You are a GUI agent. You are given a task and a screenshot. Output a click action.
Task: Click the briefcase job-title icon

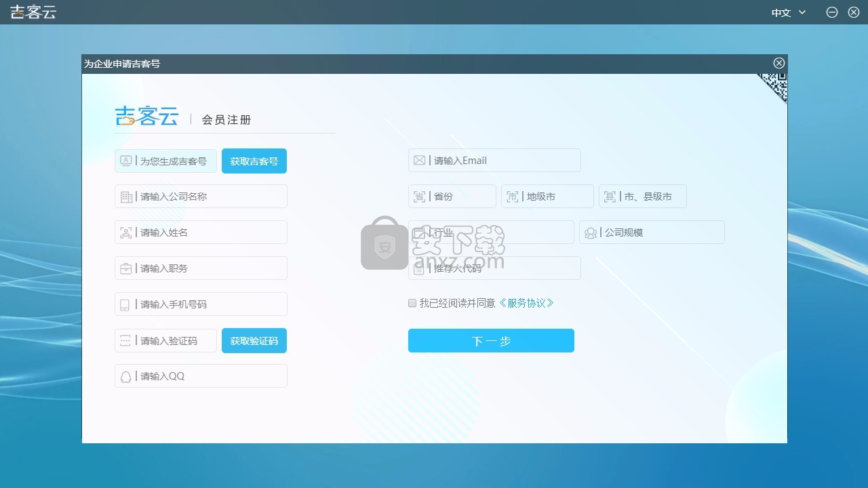(x=126, y=268)
